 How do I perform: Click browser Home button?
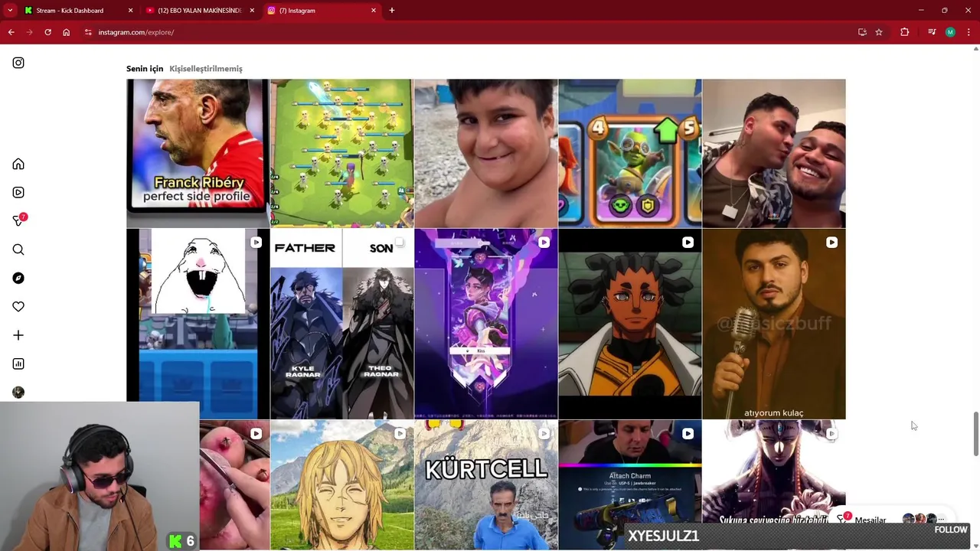67,32
